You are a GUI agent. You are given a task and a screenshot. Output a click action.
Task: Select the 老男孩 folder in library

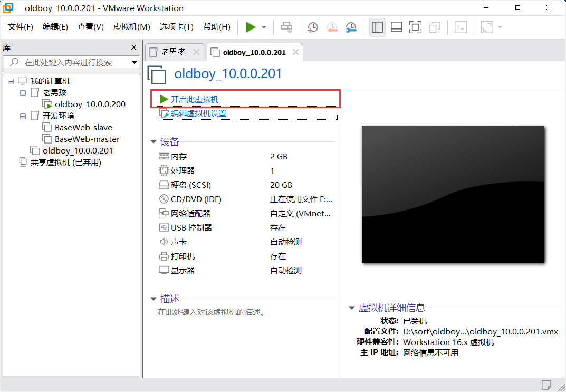point(54,93)
